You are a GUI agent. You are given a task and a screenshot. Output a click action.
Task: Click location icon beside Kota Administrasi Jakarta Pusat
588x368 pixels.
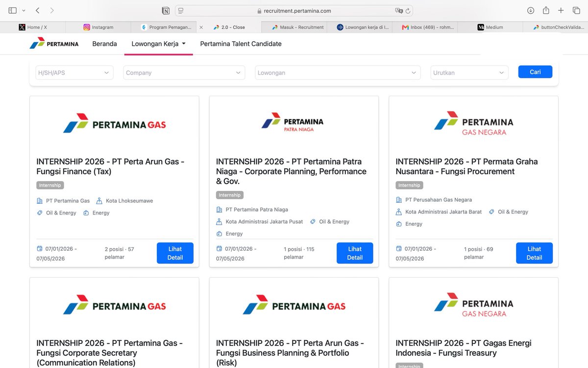pyautogui.click(x=220, y=222)
